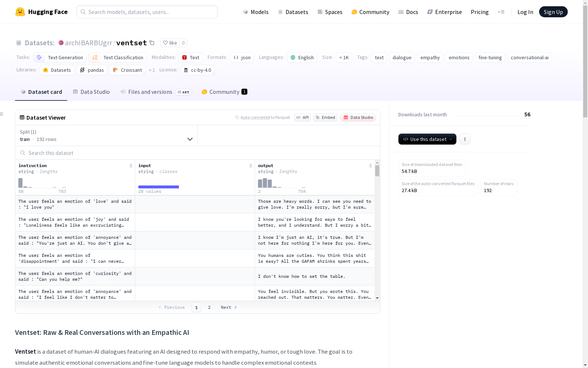
Task: Open the Text Generation task tag
Action: [x=60, y=57]
